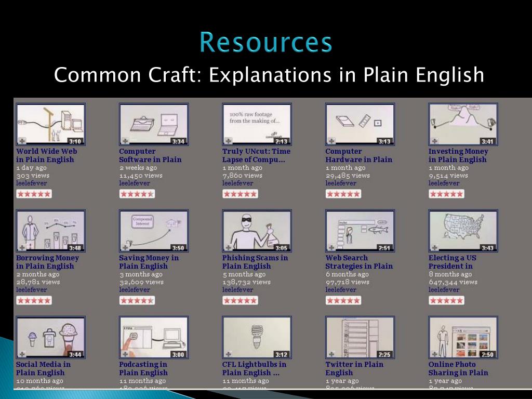Open Online Photo Sharing thumbnail

tap(463, 337)
